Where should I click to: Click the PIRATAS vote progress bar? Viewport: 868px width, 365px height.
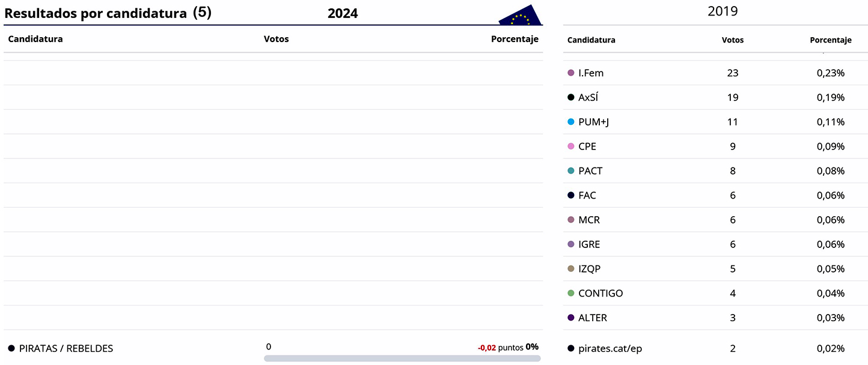[x=402, y=358]
